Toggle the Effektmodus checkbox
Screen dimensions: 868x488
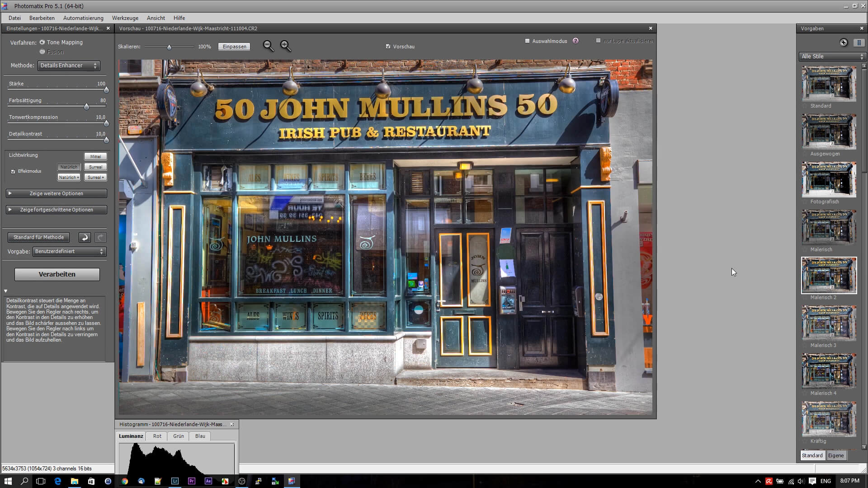[x=13, y=171]
